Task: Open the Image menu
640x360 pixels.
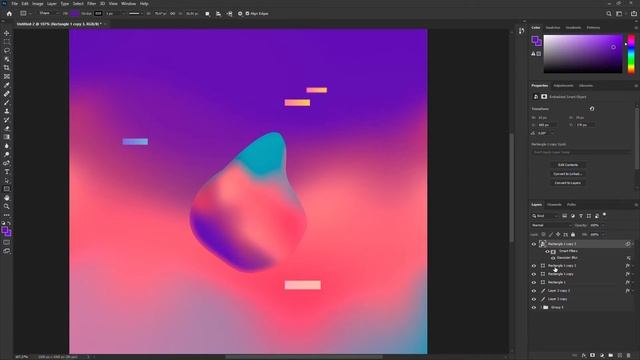Action: [38, 4]
